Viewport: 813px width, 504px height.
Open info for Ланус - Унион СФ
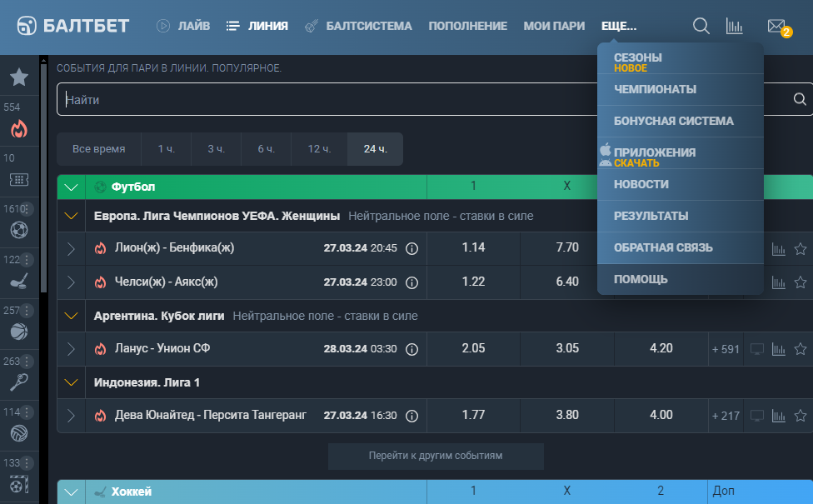pyautogui.click(x=411, y=350)
